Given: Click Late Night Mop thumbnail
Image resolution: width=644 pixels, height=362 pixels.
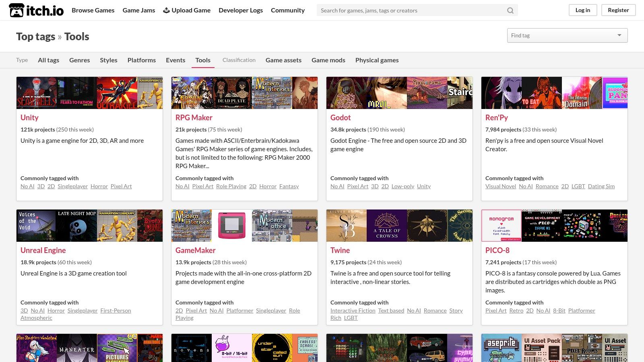Looking at the screenshot, I should 77,226.
